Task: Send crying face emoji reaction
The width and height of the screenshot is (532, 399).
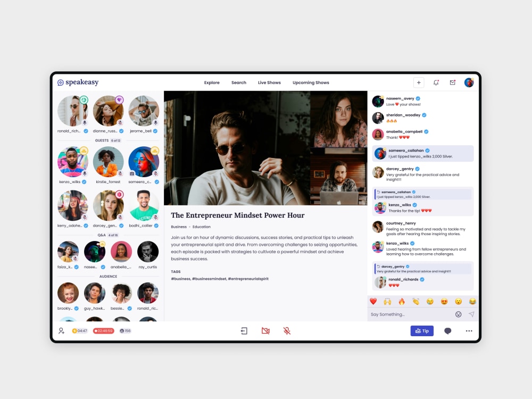Action: (x=430, y=301)
